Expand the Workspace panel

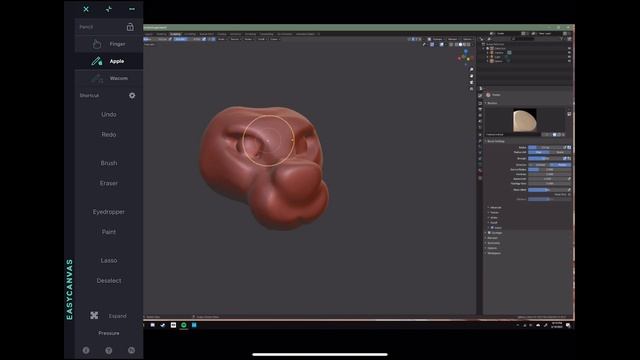point(493,253)
